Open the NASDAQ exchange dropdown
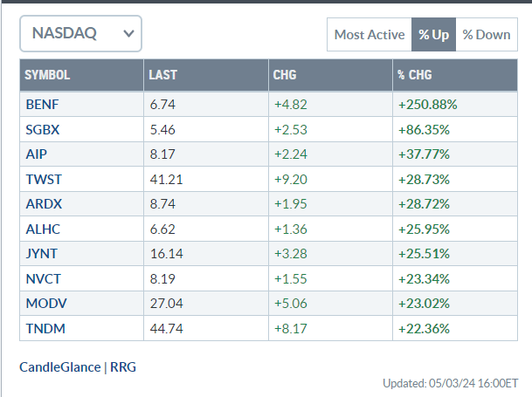The height and width of the screenshot is (397, 532). coord(80,33)
